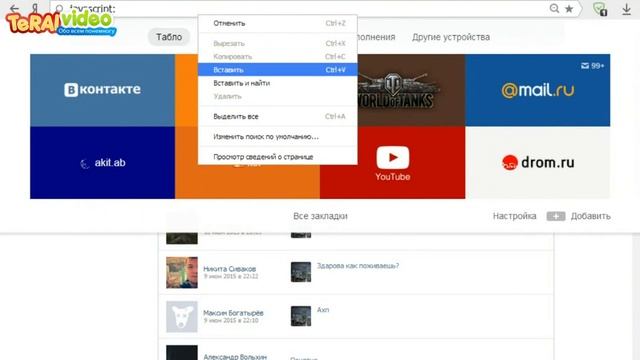Choose Вставить in the context menu
The width and height of the screenshot is (640, 360).
[x=278, y=70]
